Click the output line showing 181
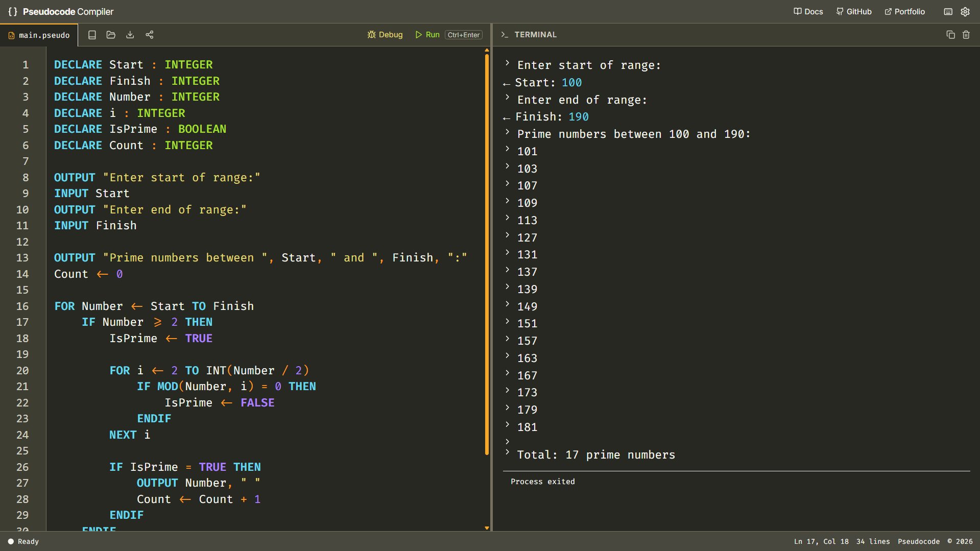980x551 pixels. (527, 427)
